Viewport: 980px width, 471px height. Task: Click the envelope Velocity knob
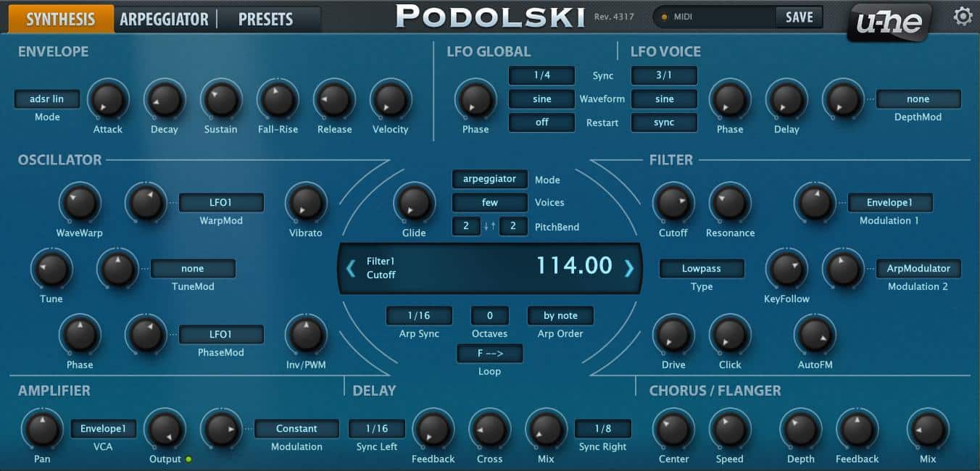391,99
